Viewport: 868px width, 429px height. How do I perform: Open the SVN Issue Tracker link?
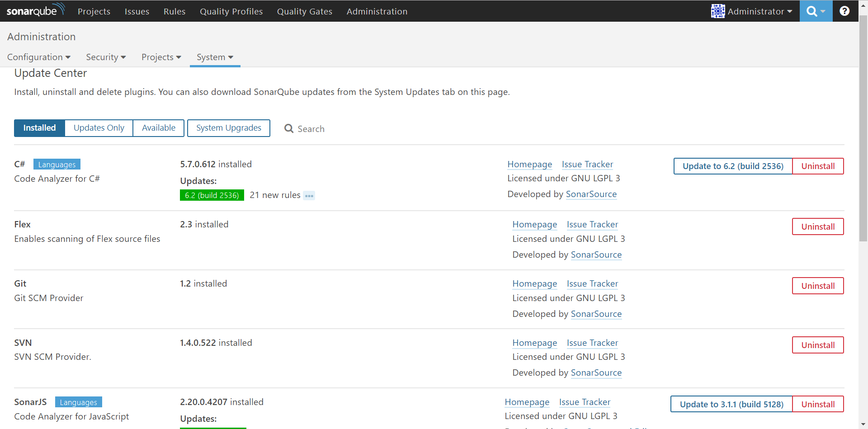(x=592, y=343)
